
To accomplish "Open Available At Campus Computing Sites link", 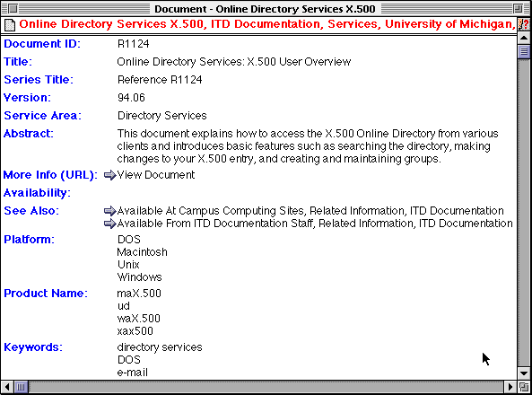I will tap(310, 211).
